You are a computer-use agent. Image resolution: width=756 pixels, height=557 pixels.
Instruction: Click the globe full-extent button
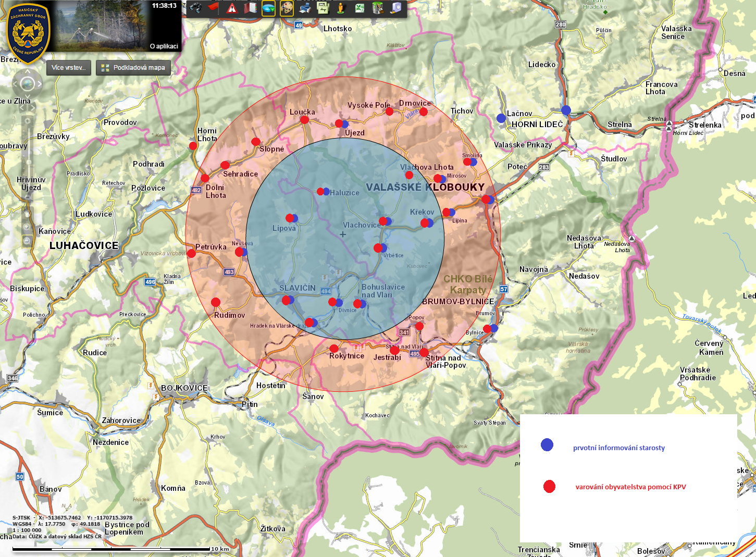27,83
